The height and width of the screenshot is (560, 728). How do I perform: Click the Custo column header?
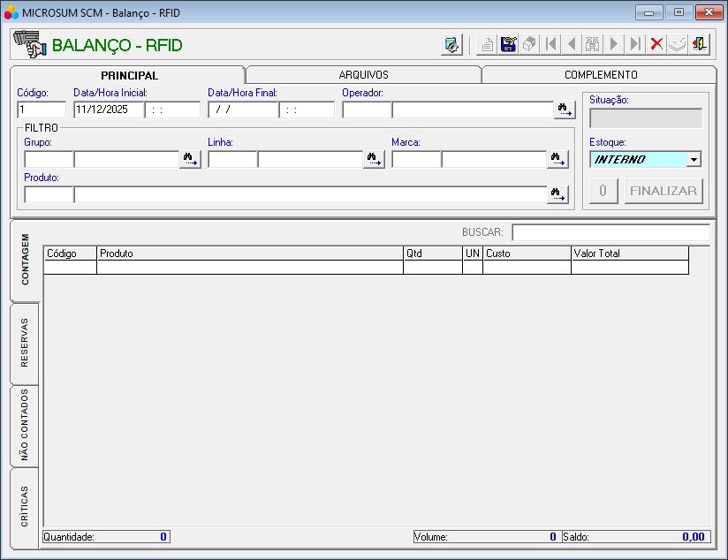coord(527,254)
